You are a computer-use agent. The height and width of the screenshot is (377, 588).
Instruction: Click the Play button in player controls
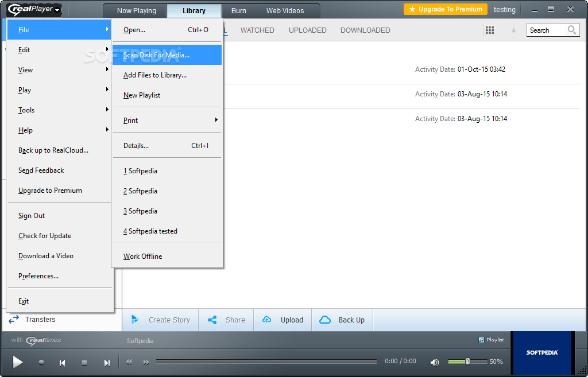(x=17, y=362)
